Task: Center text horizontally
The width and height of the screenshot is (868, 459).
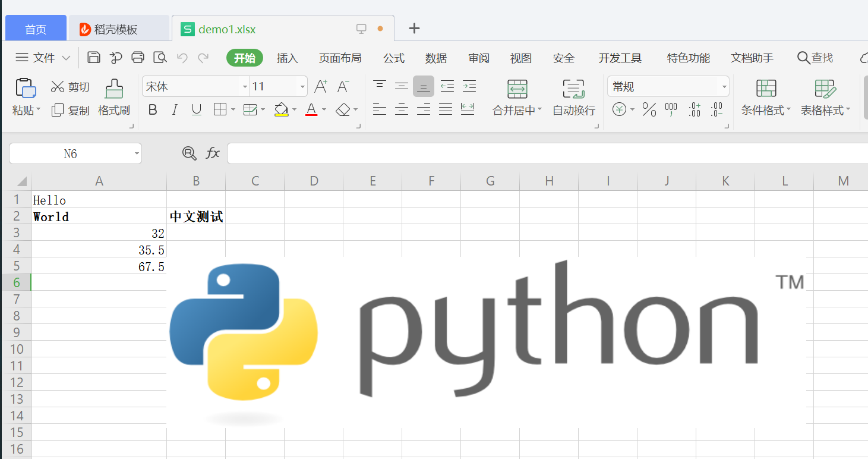Action: [402, 109]
